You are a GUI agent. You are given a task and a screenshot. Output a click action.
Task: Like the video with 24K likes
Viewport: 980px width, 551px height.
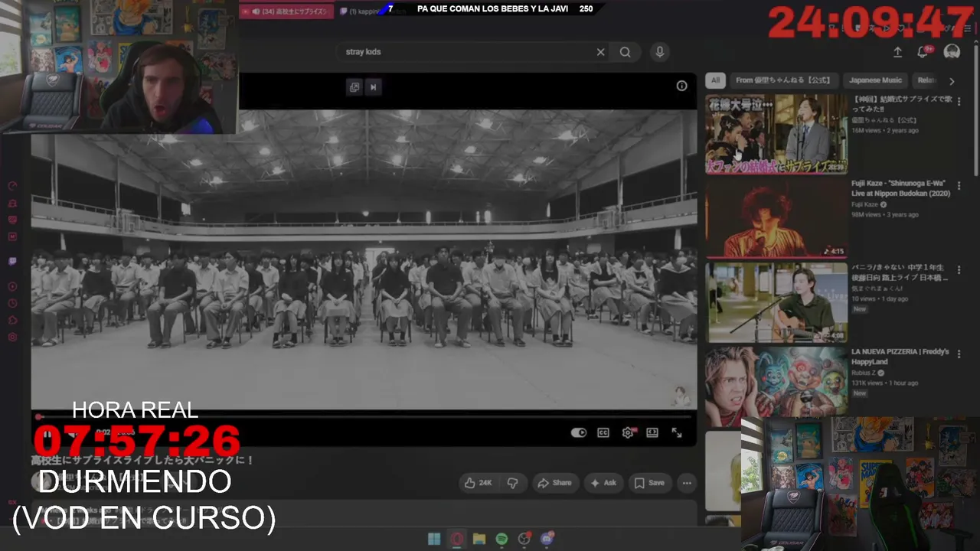(478, 483)
